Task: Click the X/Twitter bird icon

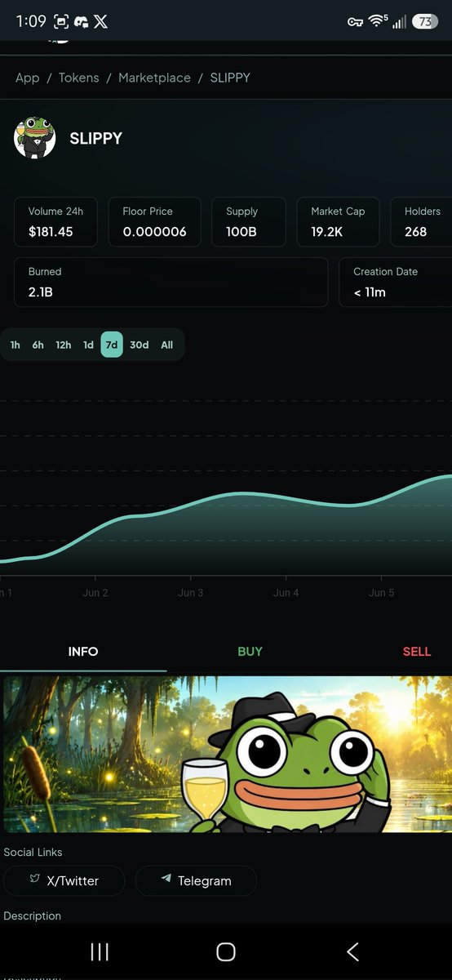Action: point(35,879)
